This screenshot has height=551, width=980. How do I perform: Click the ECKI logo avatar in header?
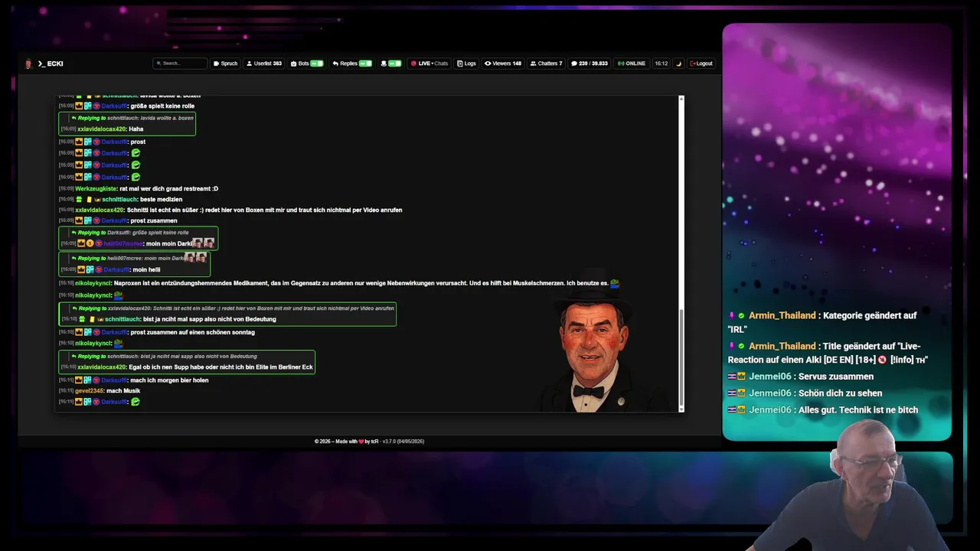click(x=28, y=64)
